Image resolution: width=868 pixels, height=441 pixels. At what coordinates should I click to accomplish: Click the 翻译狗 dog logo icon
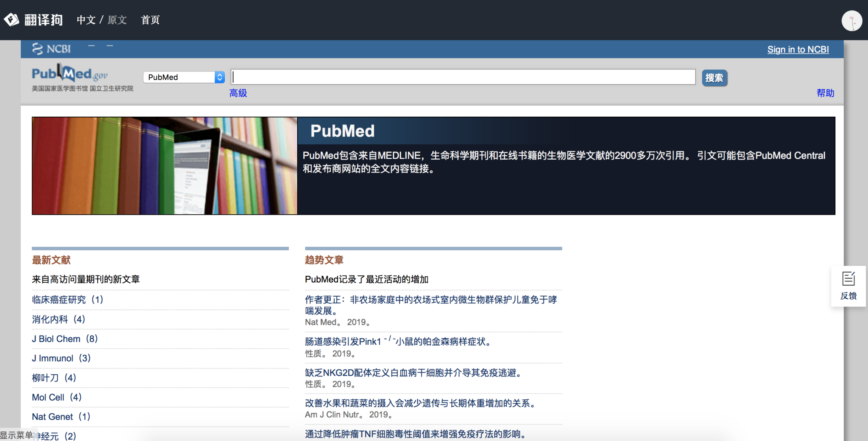(x=12, y=20)
